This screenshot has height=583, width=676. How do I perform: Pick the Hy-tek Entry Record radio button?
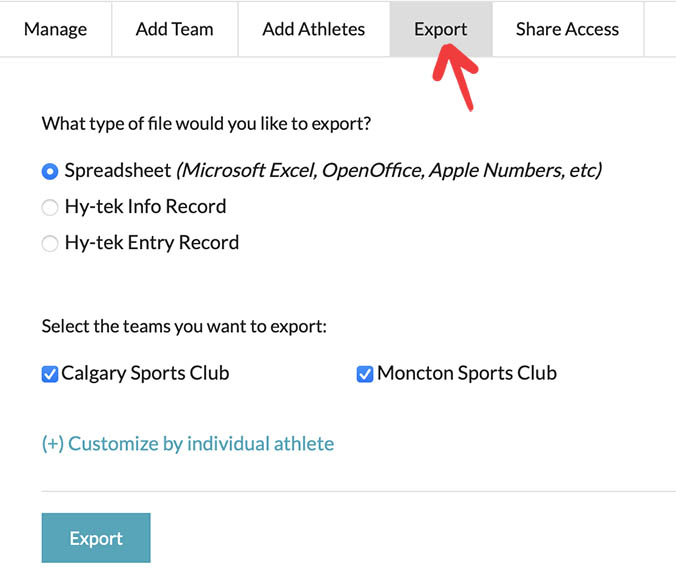tap(50, 243)
